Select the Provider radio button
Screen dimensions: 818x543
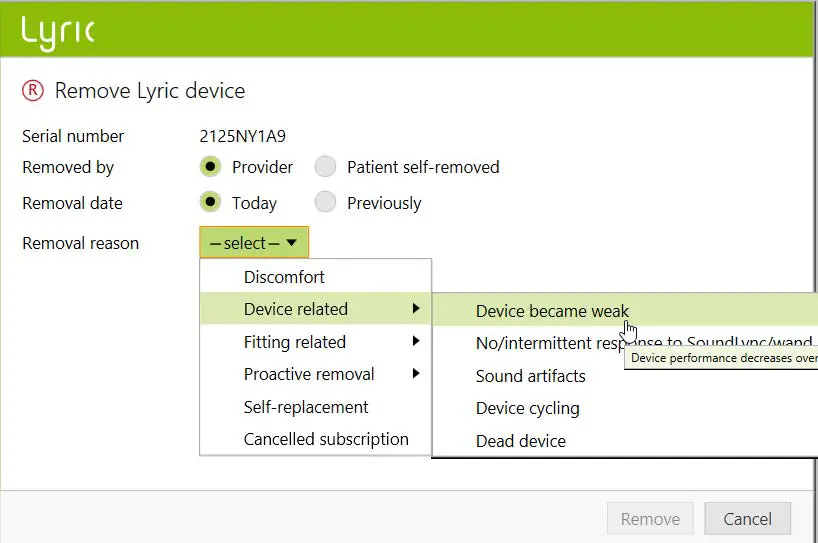[210, 167]
